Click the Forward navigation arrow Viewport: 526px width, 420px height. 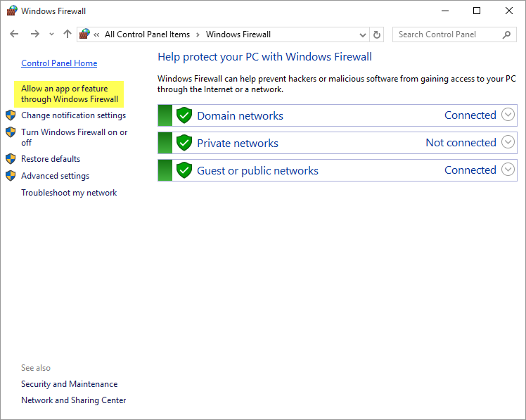click(x=34, y=34)
